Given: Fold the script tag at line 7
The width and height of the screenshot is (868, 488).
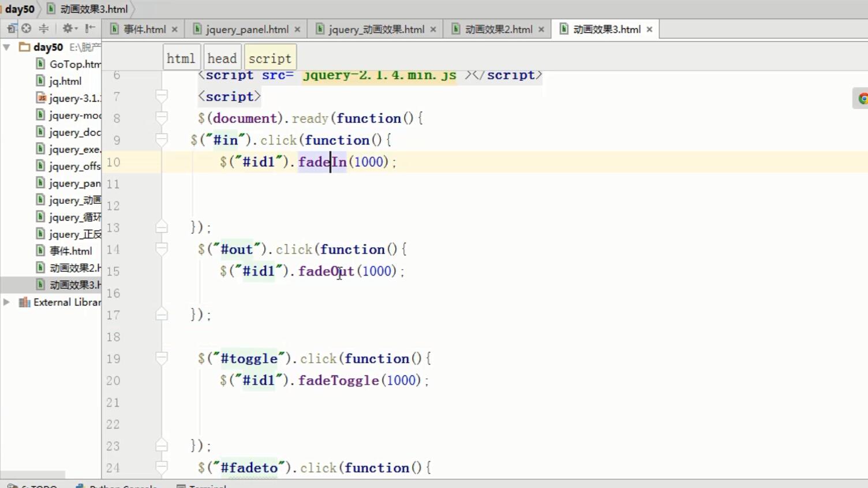Looking at the screenshot, I should coord(162,96).
